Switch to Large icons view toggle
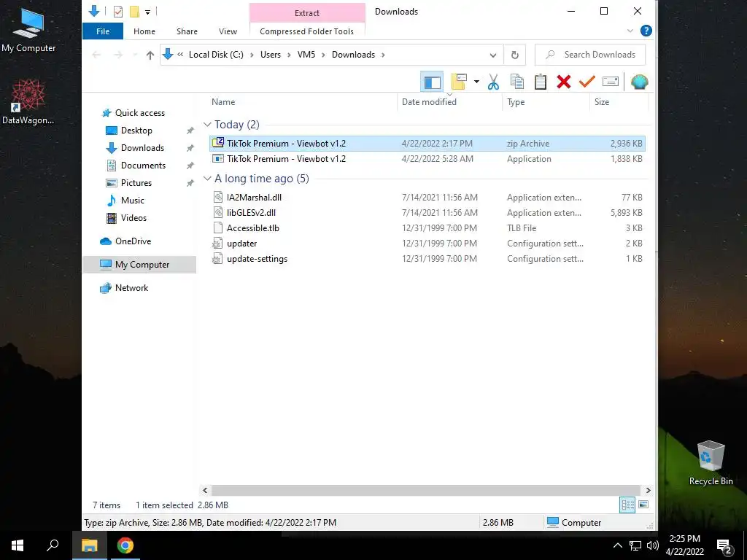The width and height of the screenshot is (747, 560). [643, 505]
